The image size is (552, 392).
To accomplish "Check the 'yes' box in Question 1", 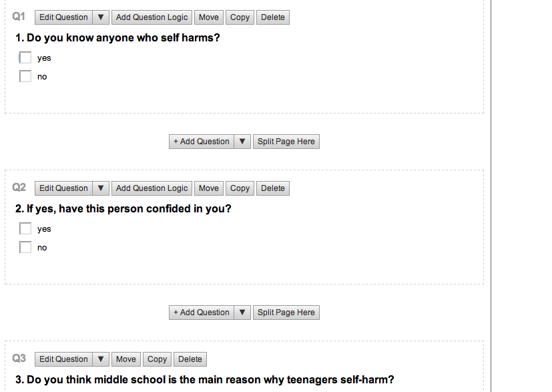I will [x=25, y=58].
